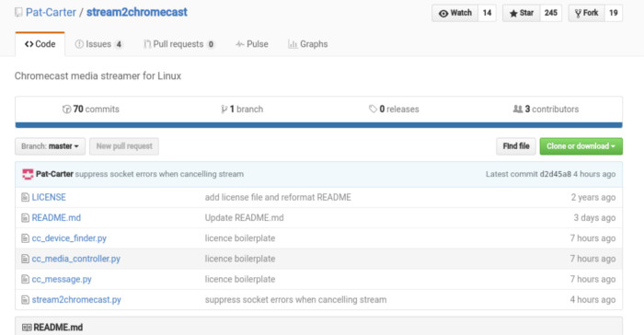View the 0 releases page
The width and height of the screenshot is (644, 335).
click(x=394, y=109)
